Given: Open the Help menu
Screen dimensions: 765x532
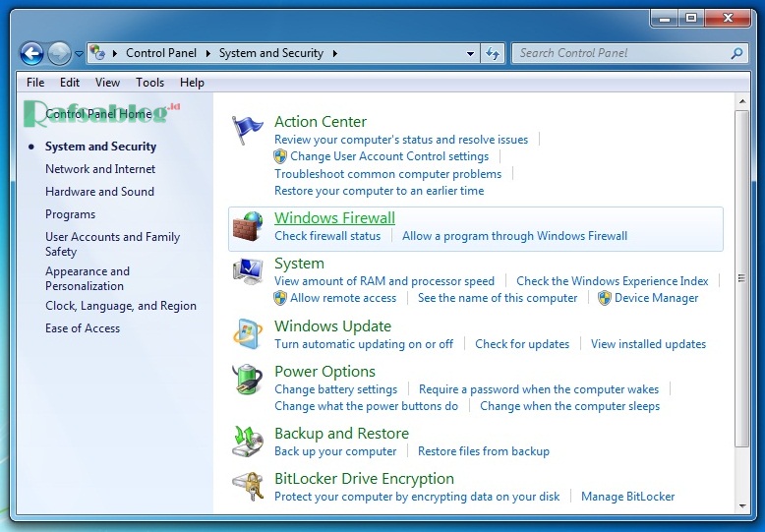Looking at the screenshot, I should [192, 83].
